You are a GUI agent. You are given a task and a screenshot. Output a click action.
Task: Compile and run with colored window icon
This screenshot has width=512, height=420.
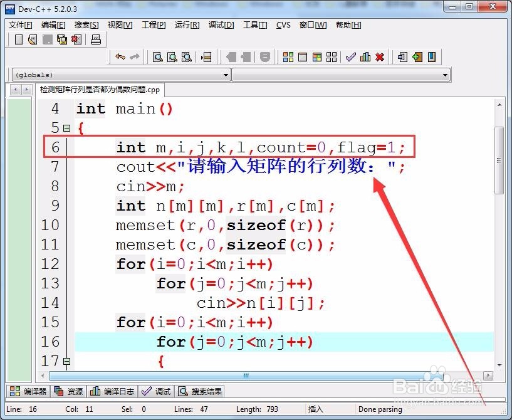(x=317, y=57)
